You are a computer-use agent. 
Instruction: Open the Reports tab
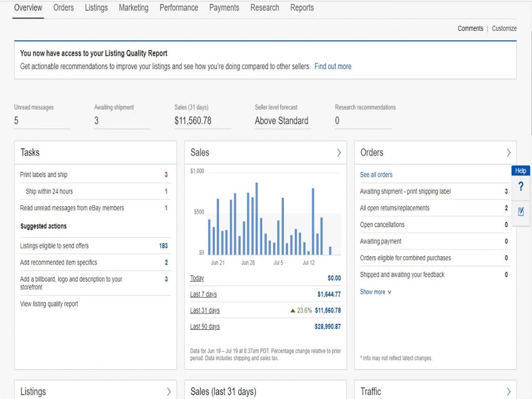point(302,8)
